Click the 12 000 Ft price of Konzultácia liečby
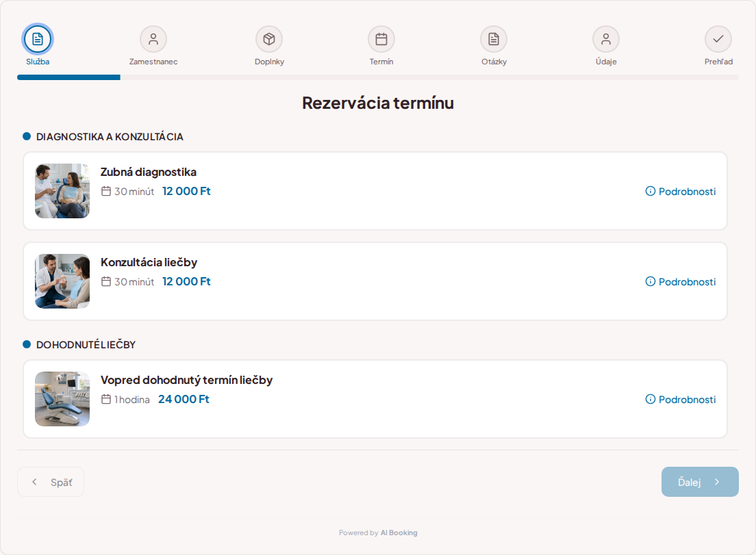The image size is (756, 555). coord(186,281)
